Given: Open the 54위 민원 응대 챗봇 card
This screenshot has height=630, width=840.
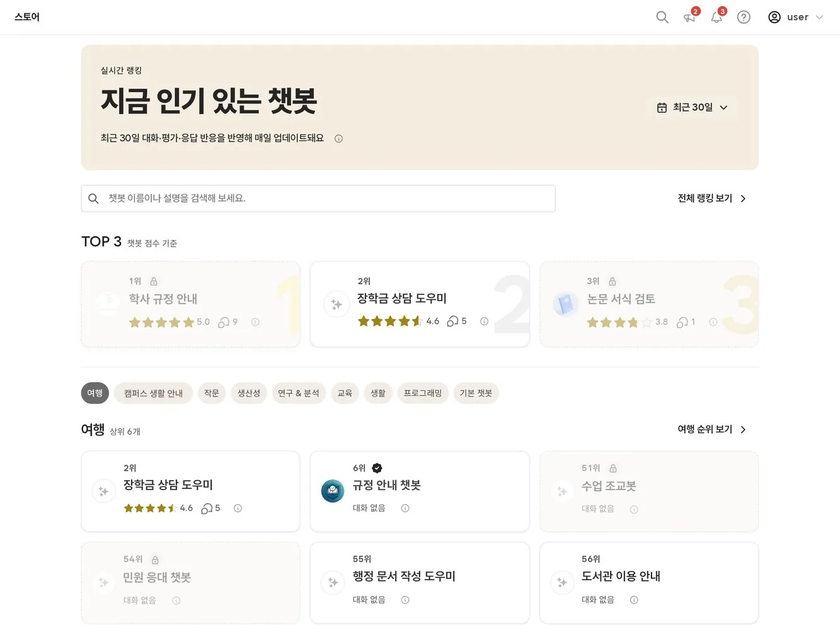Looking at the screenshot, I should pos(190,583).
